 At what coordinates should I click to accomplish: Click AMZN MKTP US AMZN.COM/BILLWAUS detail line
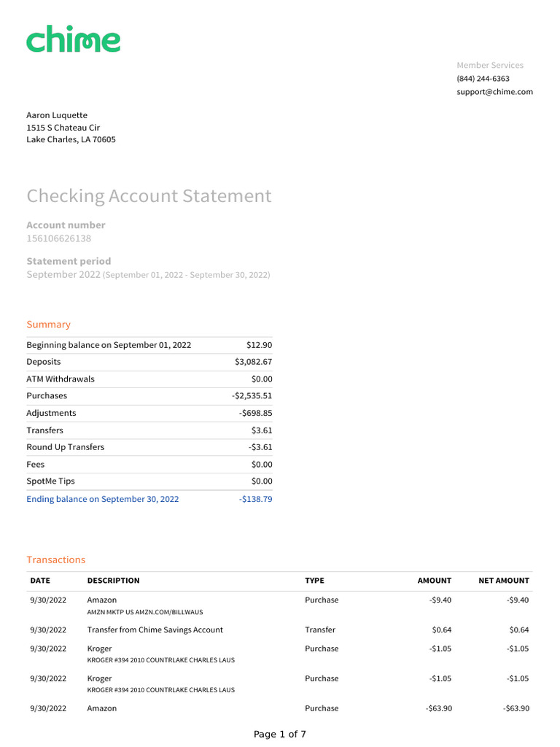click(x=145, y=612)
